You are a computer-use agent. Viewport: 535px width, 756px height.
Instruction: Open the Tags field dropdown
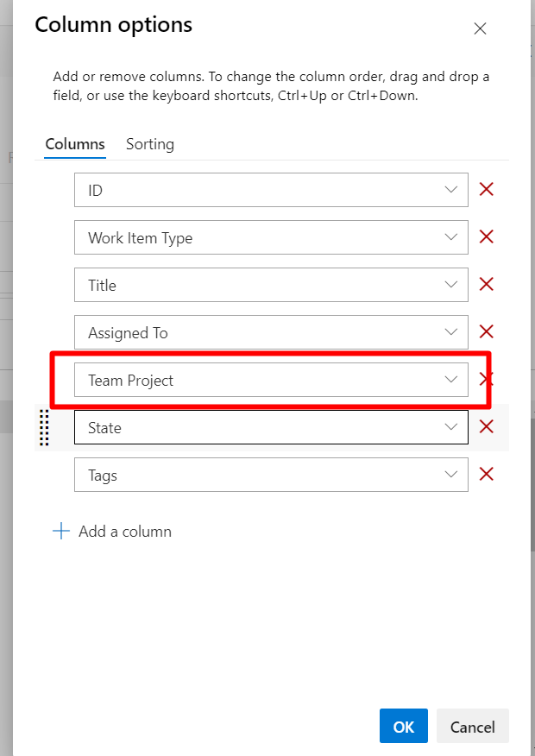coord(450,474)
